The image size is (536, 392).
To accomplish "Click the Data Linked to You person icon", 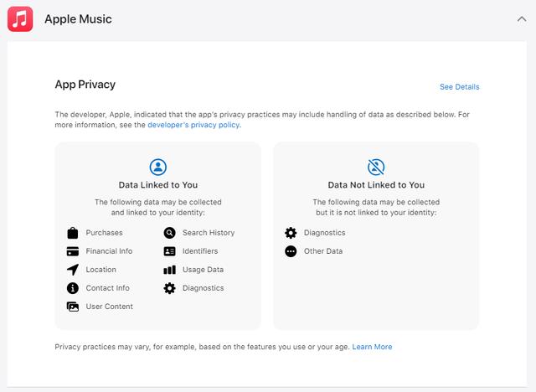I will [x=157, y=166].
